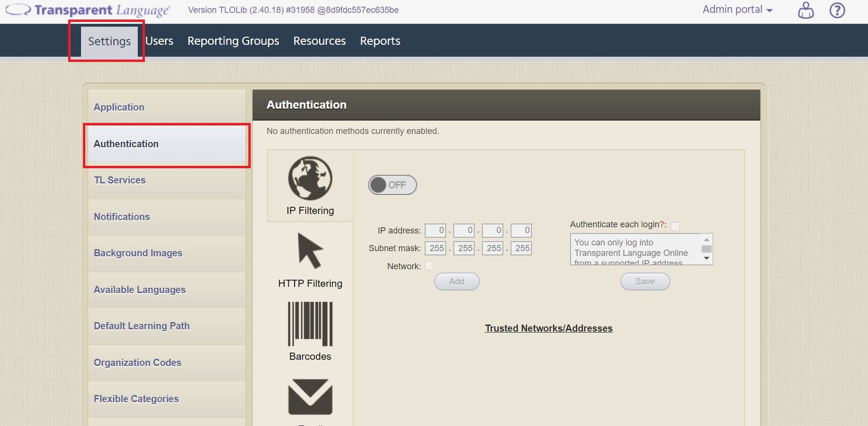Click the last IP address octet field
The image size is (868, 426).
click(521, 230)
